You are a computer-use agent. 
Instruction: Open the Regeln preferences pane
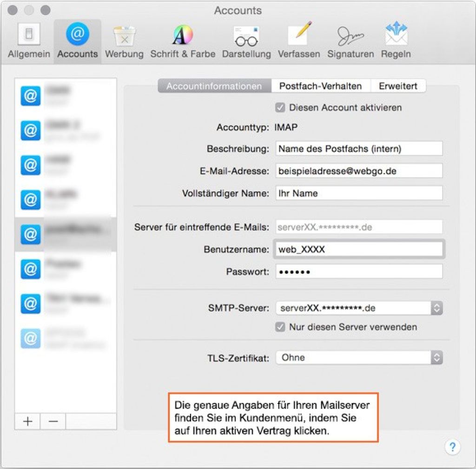[396, 42]
